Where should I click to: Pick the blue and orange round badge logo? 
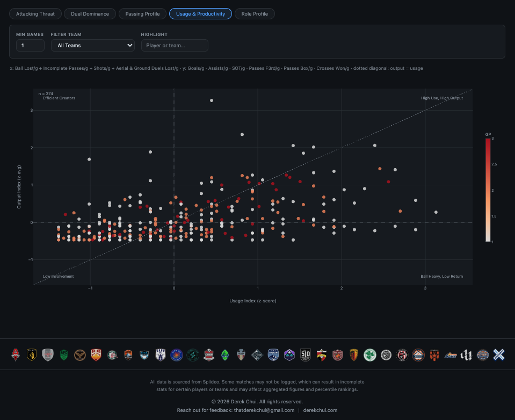(x=482, y=355)
